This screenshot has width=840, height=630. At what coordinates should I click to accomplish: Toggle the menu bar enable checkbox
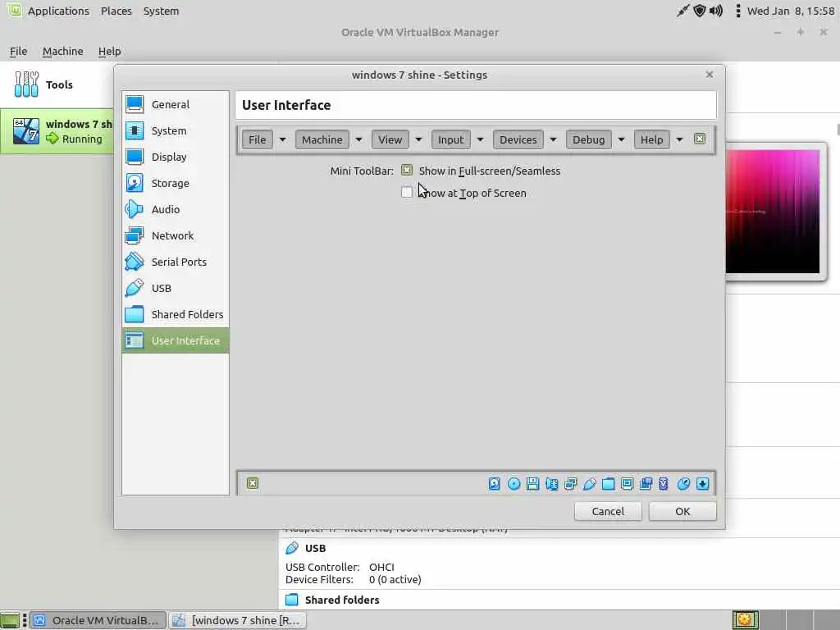tap(700, 139)
